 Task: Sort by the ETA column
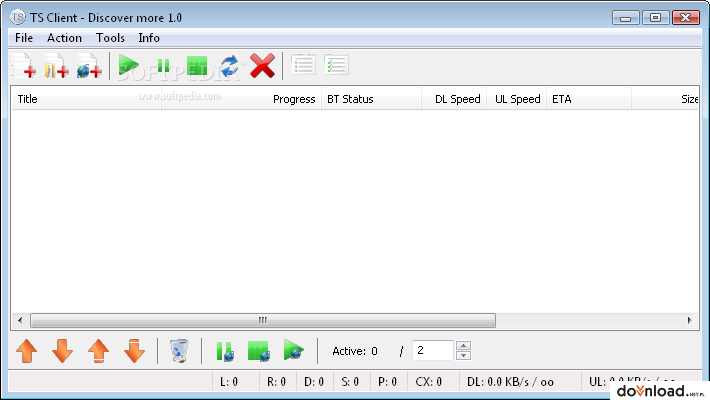tap(589, 99)
